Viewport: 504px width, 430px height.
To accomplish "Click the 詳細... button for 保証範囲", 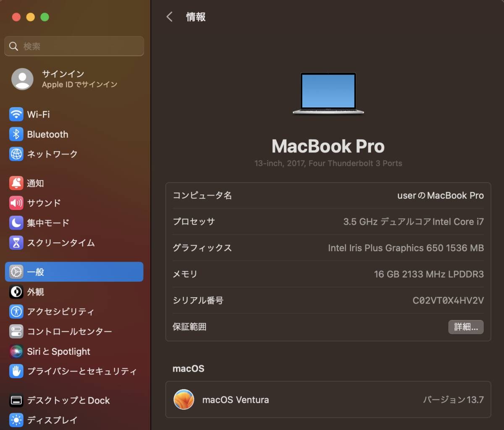I will pos(466,327).
